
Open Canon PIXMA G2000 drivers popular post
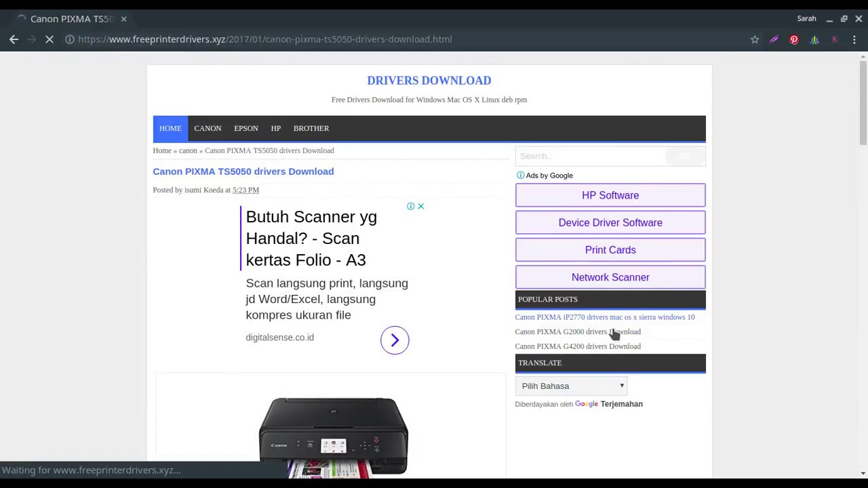pyautogui.click(x=578, y=332)
